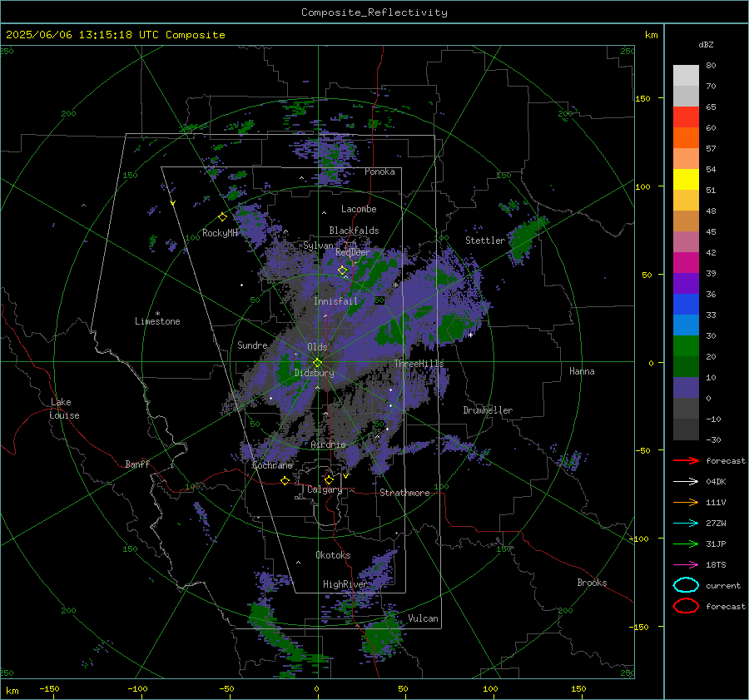Click the Airdrie label
The height and width of the screenshot is (700, 749).
point(328,444)
